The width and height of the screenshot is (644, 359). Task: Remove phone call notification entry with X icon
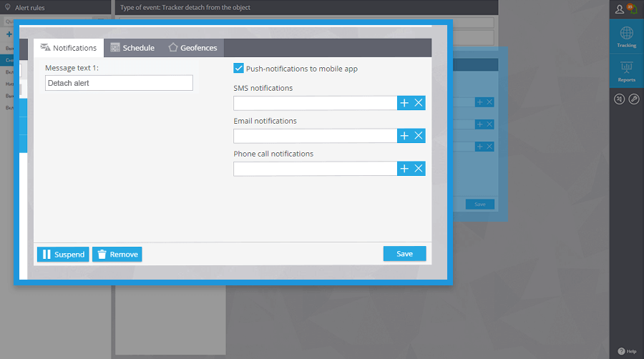click(418, 169)
